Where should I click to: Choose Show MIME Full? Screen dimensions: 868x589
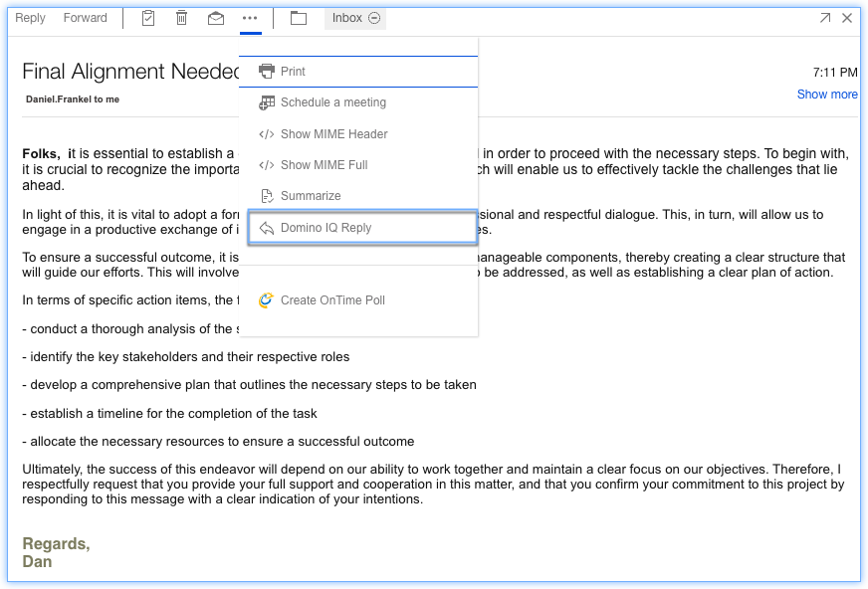[358, 165]
